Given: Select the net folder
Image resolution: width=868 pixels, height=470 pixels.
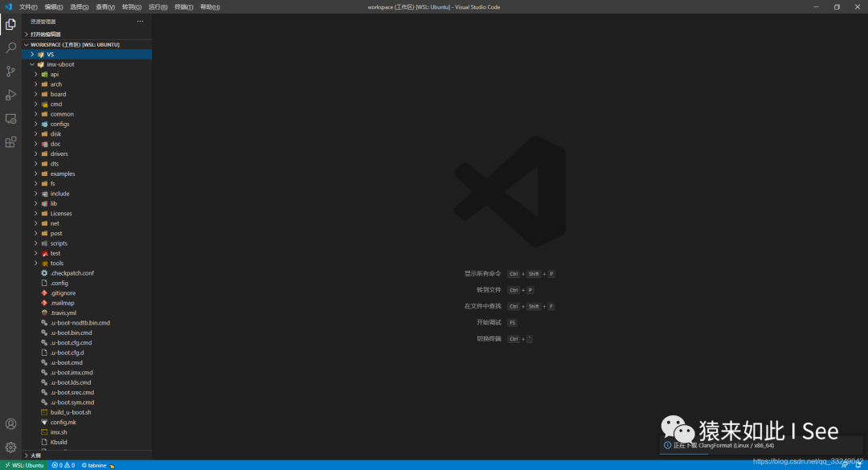Looking at the screenshot, I should pos(87,223).
